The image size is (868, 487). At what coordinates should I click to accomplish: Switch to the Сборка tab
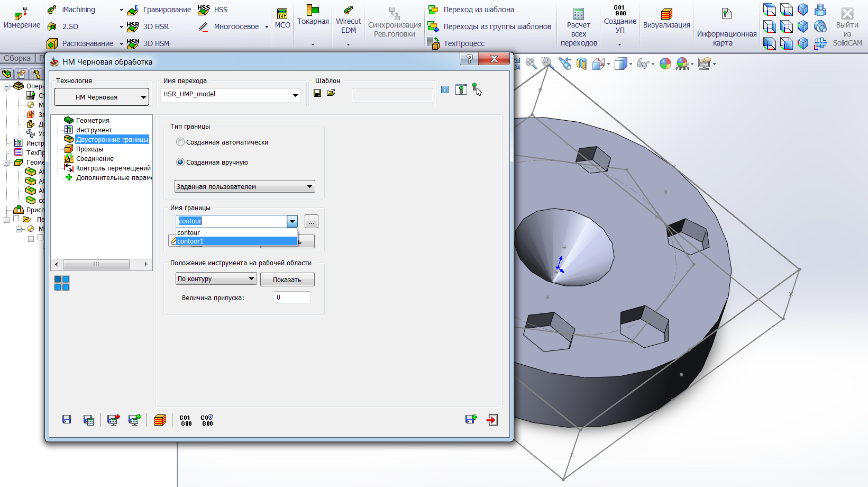pyautogui.click(x=17, y=58)
